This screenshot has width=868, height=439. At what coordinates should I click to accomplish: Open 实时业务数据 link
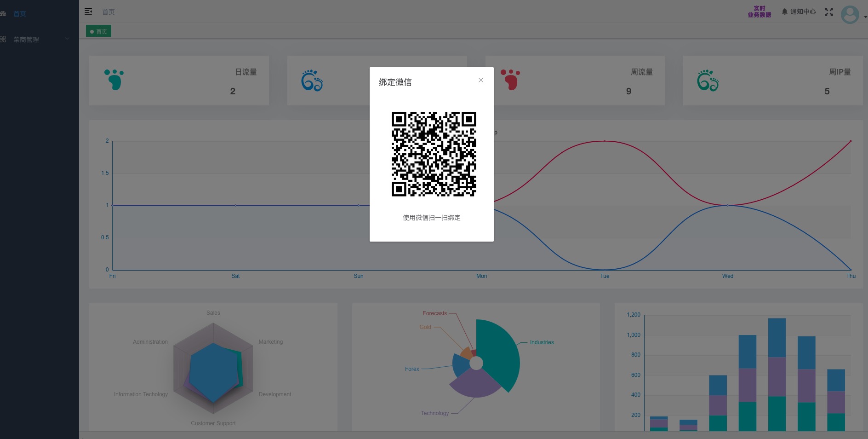(759, 12)
